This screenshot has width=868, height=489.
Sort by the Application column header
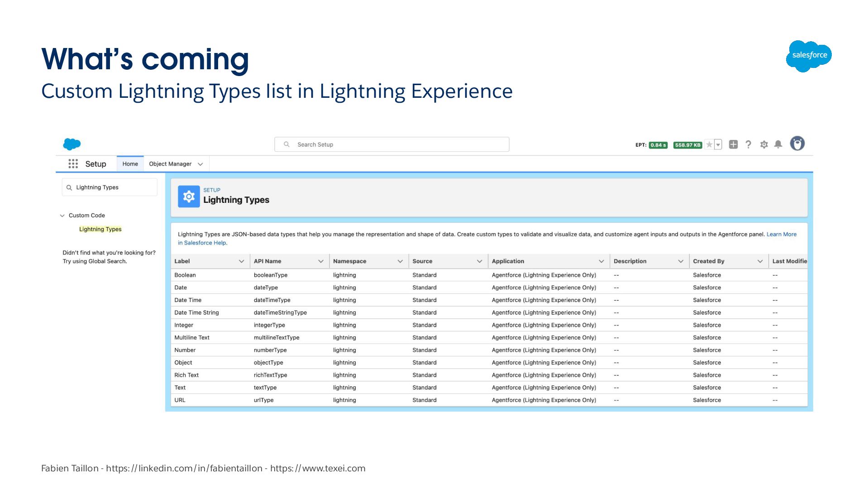point(508,261)
